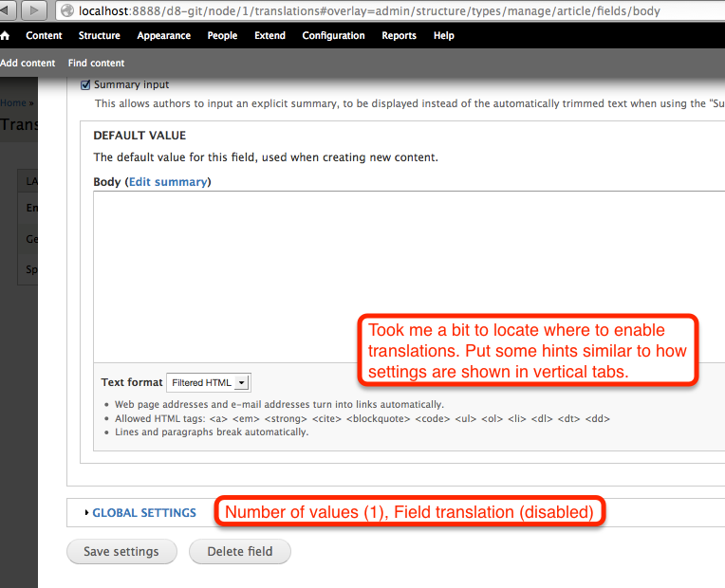The height and width of the screenshot is (588, 725).
Task: Click Add content shortcut link
Action: [x=28, y=63]
